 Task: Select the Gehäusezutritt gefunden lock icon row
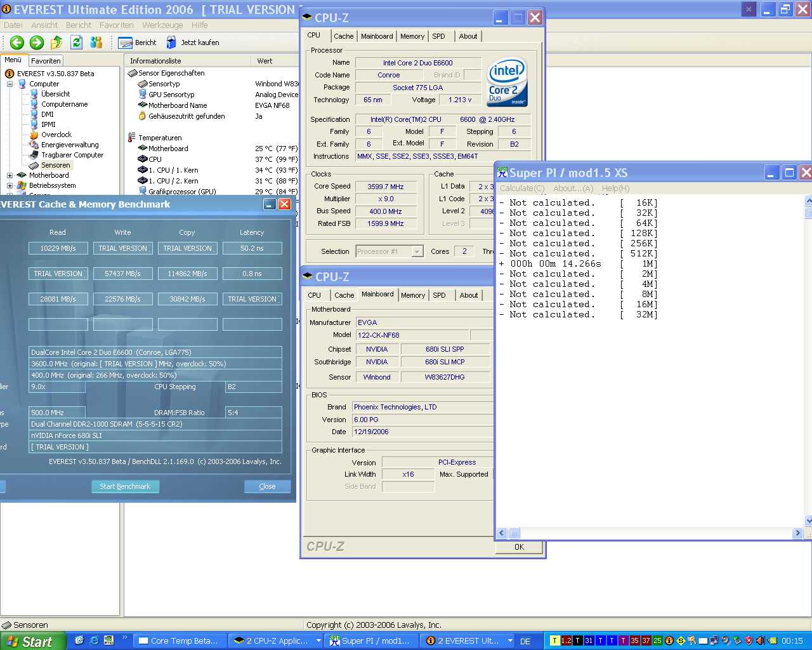point(143,116)
